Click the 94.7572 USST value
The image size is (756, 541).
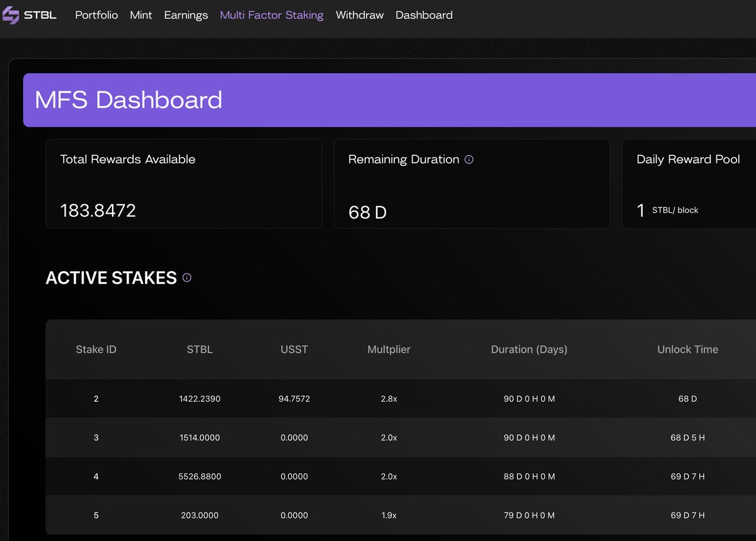pyautogui.click(x=295, y=398)
